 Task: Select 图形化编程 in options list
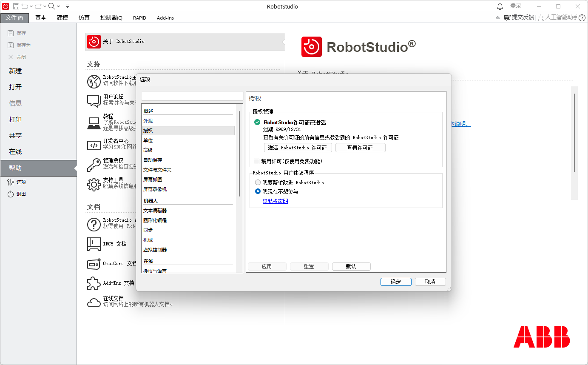point(188,220)
